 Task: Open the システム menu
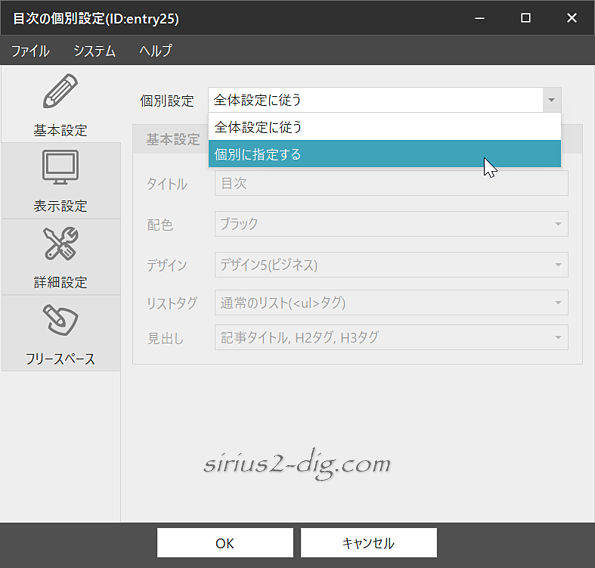(94, 51)
